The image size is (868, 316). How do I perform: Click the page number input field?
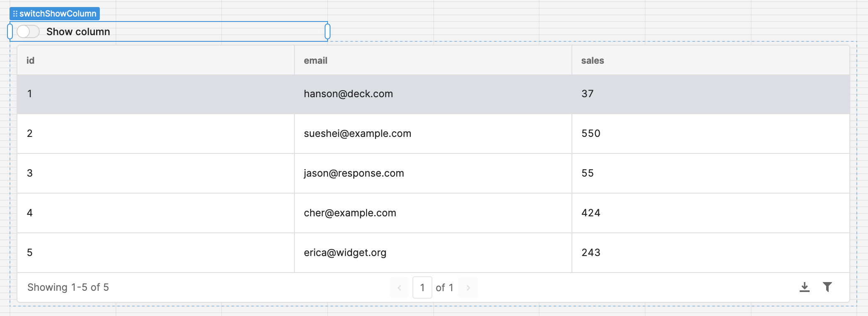[x=422, y=287]
